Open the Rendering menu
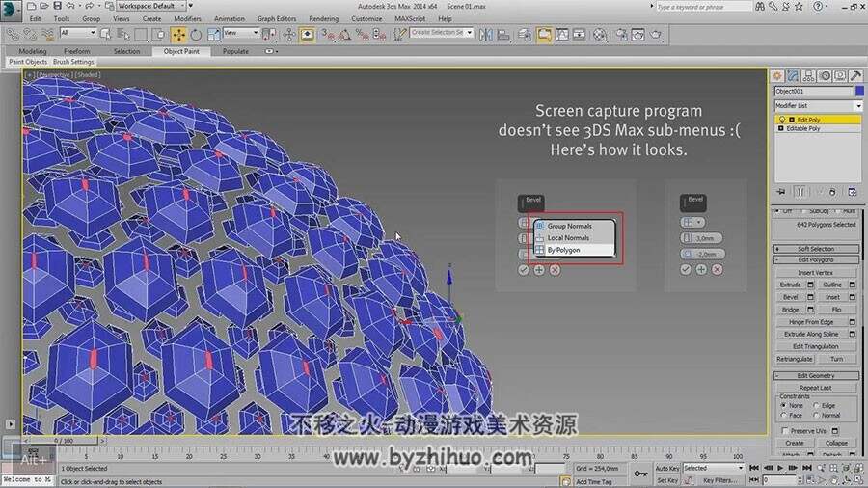 pyautogui.click(x=323, y=19)
